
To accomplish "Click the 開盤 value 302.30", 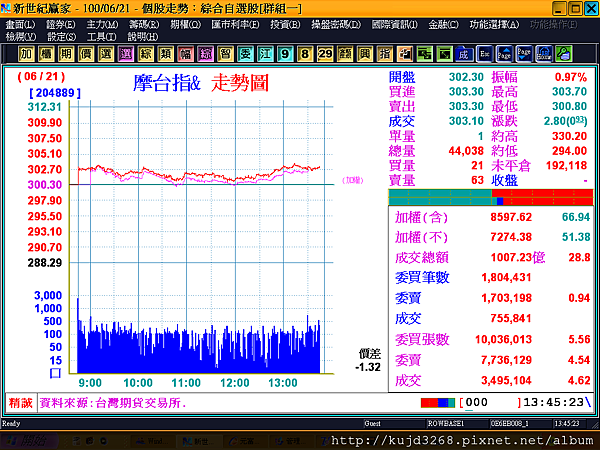I will tap(466, 77).
